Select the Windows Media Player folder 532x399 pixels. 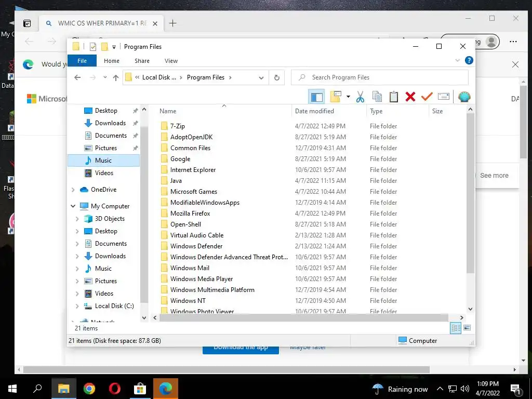click(202, 279)
